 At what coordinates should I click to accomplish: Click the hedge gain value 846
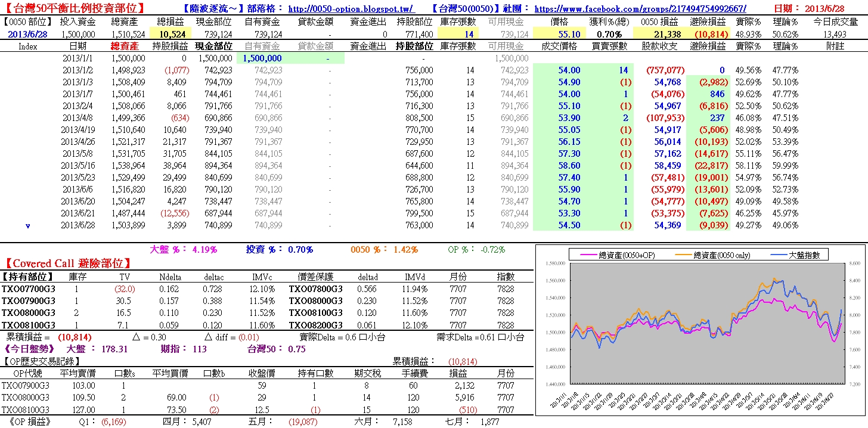pyautogui.click(x=718, y=94)
